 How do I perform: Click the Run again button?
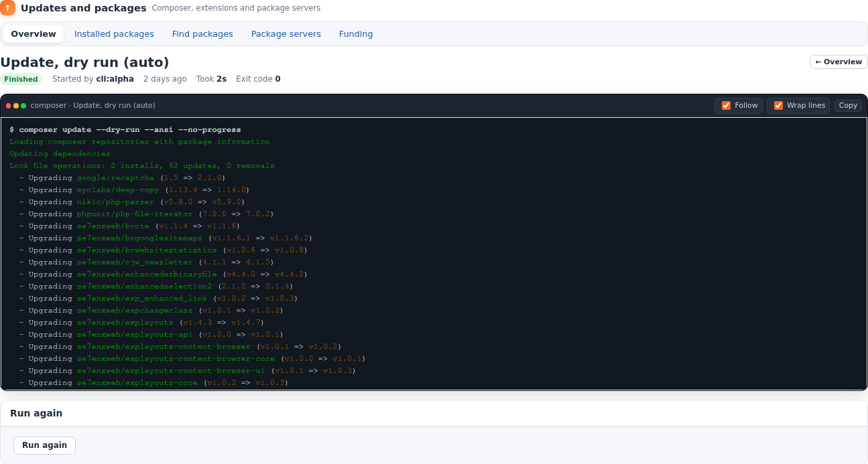(x=44, y=445)
